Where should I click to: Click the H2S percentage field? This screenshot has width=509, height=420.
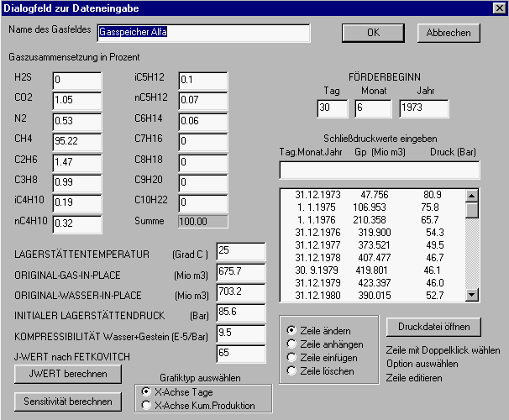[x=77, y=81]
